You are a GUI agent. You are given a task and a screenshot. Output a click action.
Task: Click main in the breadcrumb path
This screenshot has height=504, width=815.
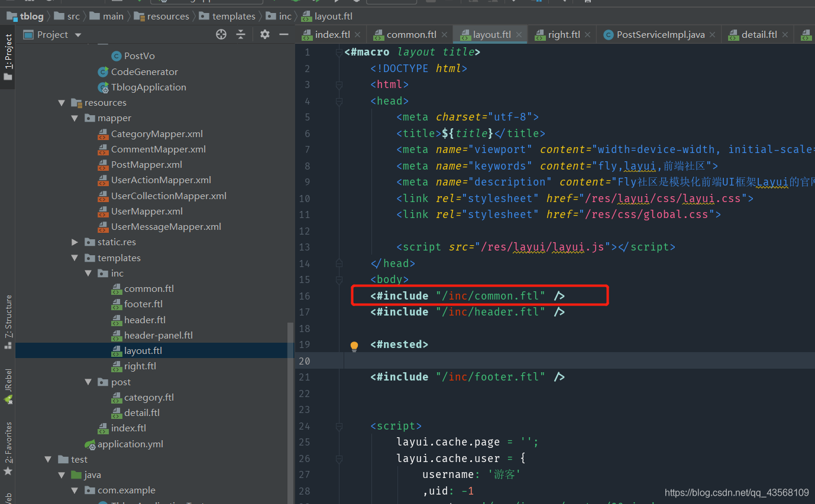tap(113, 16)
